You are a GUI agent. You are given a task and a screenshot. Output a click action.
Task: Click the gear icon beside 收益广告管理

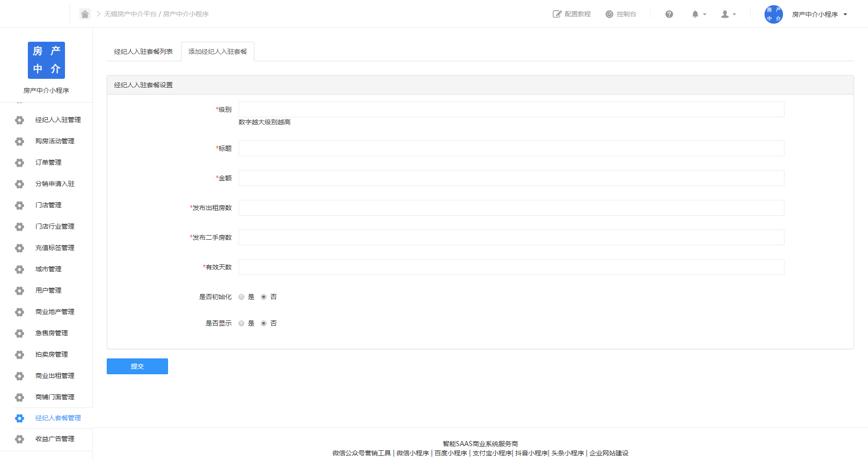[19, 439]
